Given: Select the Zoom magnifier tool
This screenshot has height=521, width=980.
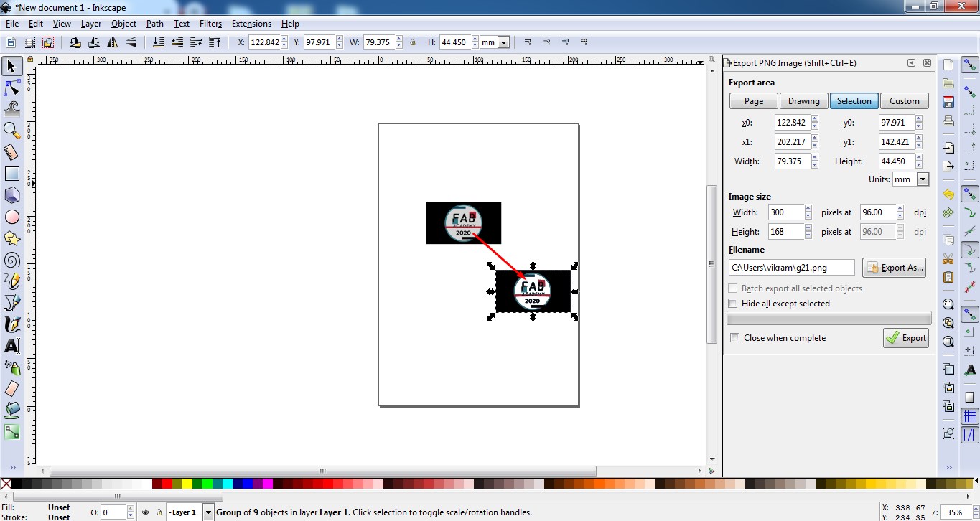Looking at the screenshot, I should tap(11, 131).
